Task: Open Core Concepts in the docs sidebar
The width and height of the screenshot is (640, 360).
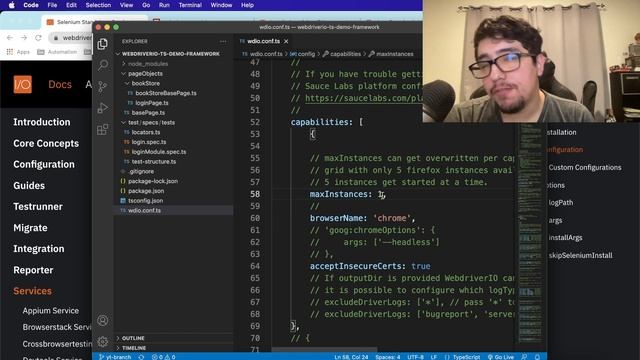Action: click(46, 144)
